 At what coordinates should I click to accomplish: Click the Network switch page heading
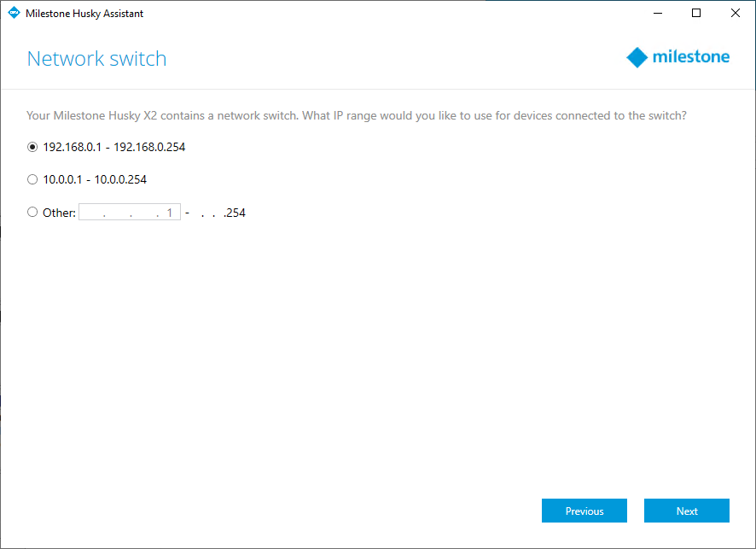pos(96,59)
